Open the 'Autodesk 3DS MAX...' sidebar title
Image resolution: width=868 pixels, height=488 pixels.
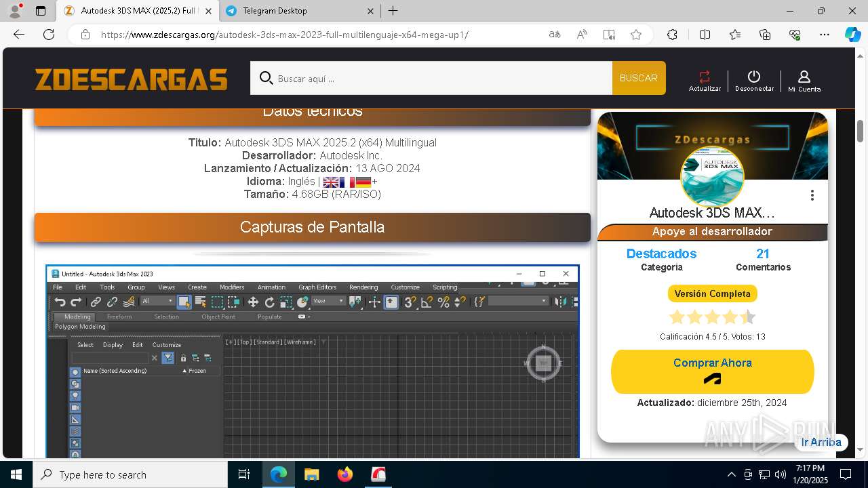712,213
